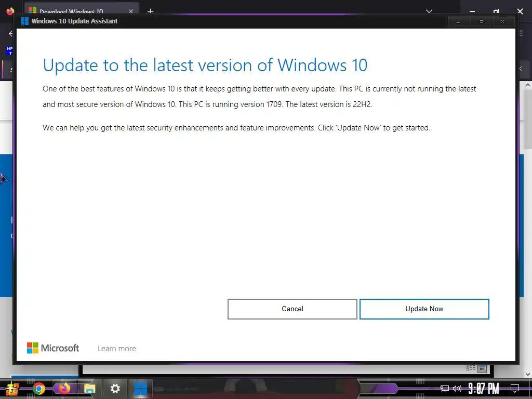Open a new Firefox tab
The image size is (532, 399).
150,11
